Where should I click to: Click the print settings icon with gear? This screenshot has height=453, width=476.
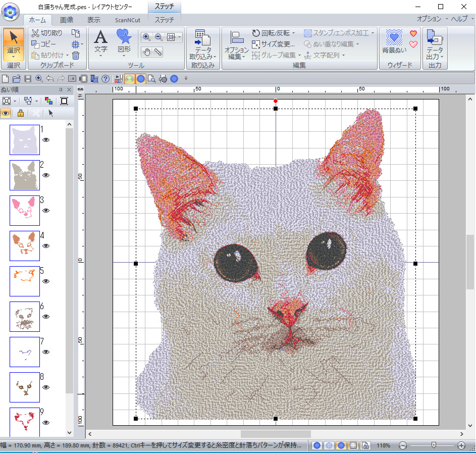163,79
